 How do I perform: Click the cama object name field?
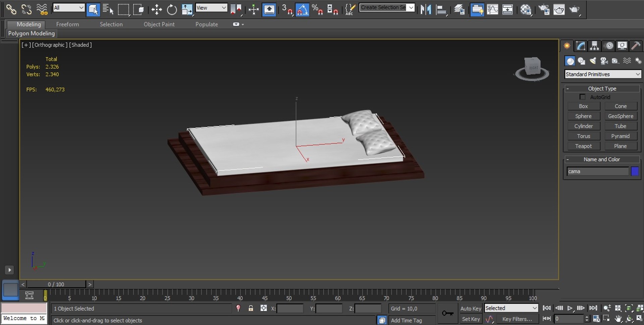598,171
